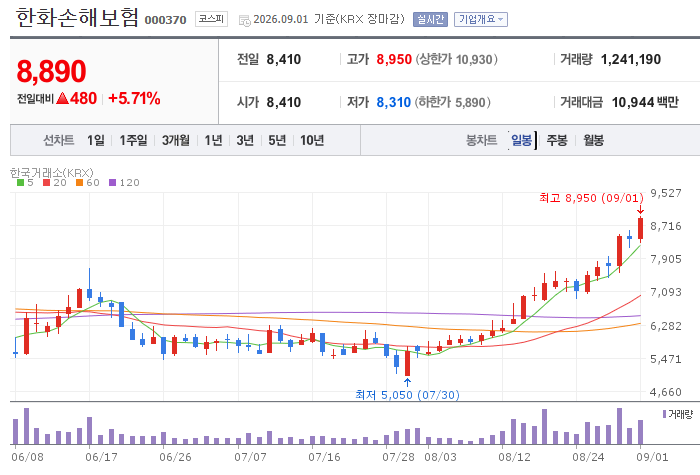This screenshot has height=475, width=700.
Task: Select the 10년 line chart period
Action: coord(312,140)
